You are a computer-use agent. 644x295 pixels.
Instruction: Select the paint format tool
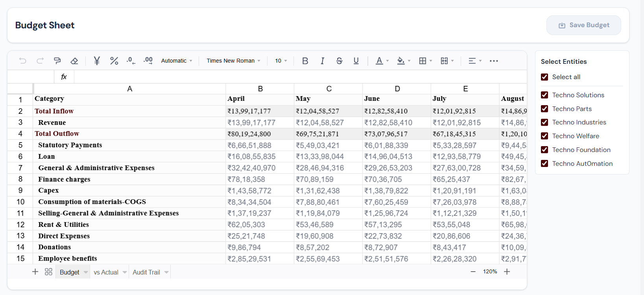[57, 61]
